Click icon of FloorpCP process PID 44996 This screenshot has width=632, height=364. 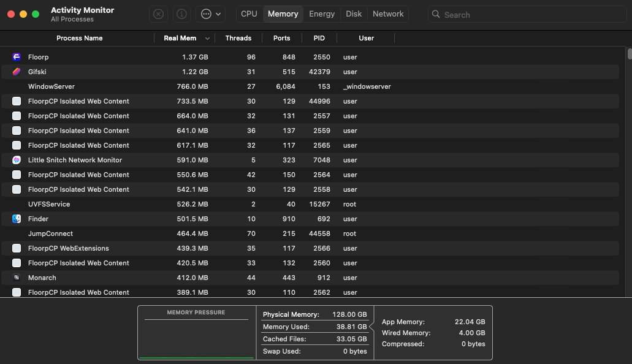(17, 101)
